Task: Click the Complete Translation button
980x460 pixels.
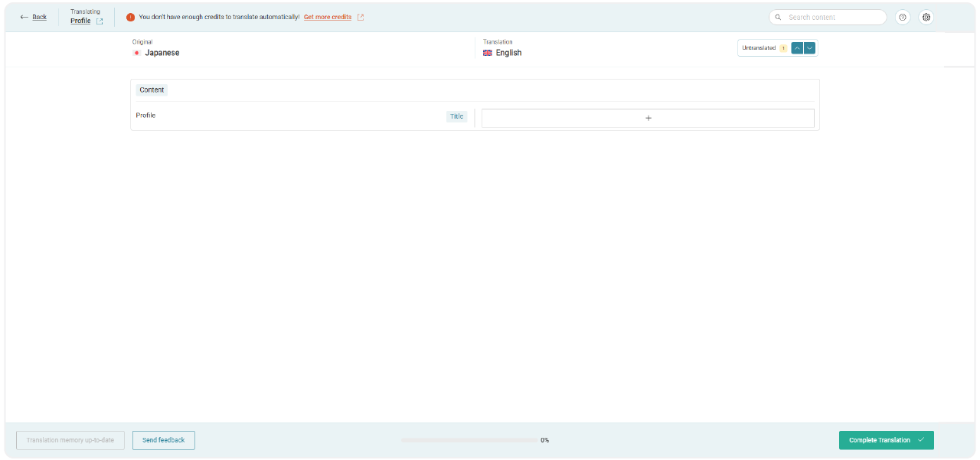Action: coord(886,440)
